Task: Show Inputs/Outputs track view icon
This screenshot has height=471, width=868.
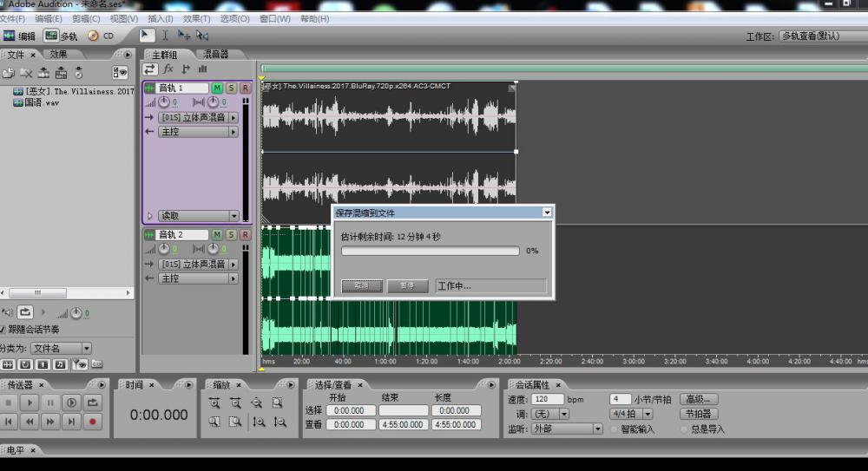Action: [x=149, y=69]
